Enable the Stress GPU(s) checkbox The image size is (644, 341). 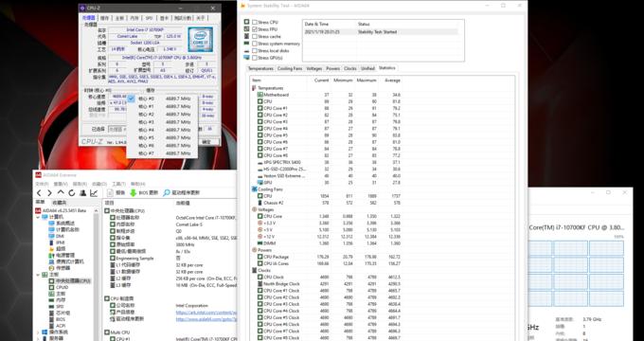pyautogui.click(x=255, y=58)
